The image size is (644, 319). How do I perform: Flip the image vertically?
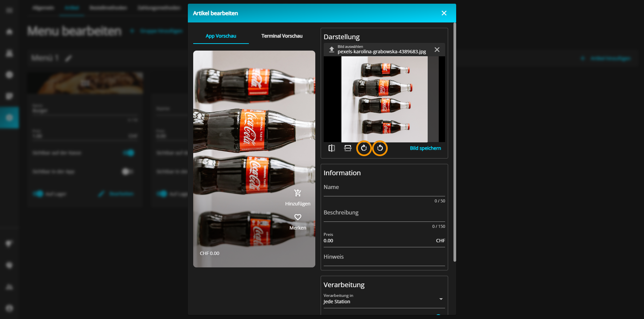tap(348, 148)
